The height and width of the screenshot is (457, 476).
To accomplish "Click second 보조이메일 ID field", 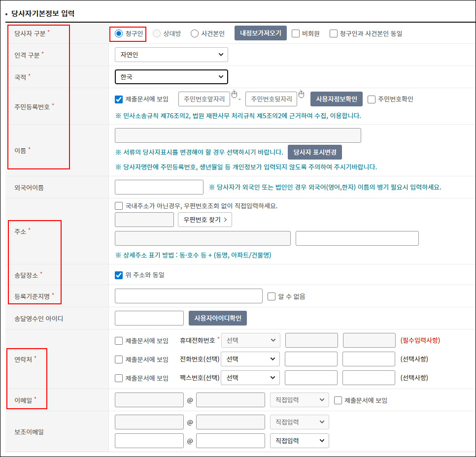I will pyautogui.click(x=149, y=441).
